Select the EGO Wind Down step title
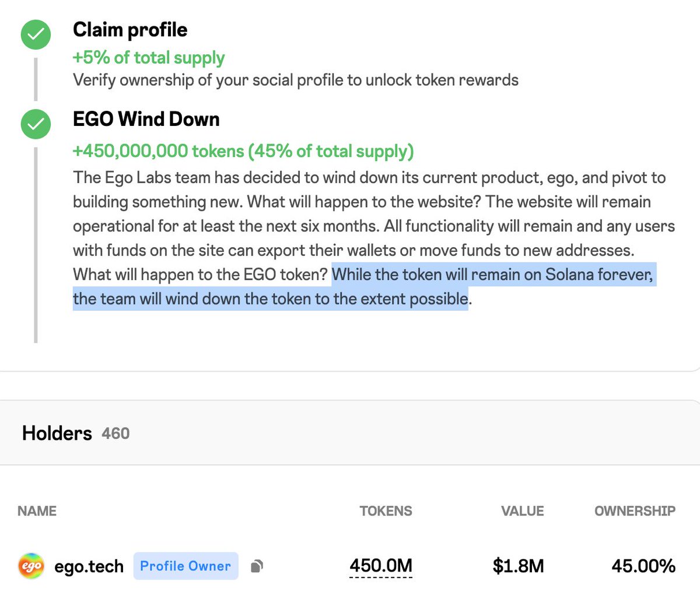Screen dimensions: 700x596 pos(146,120)
